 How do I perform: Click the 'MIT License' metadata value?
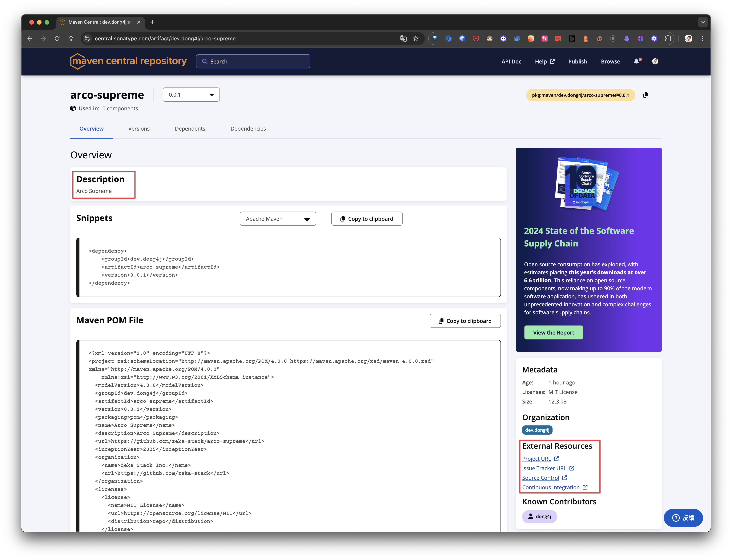pyautogui.click(x=563, y=392)
